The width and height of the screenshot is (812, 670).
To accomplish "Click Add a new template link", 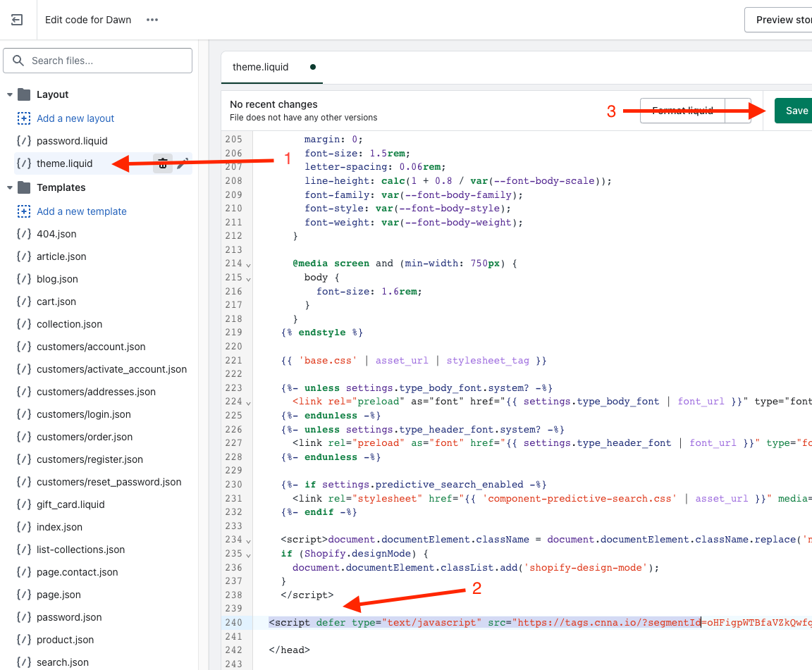I will (x=81, y=211).
